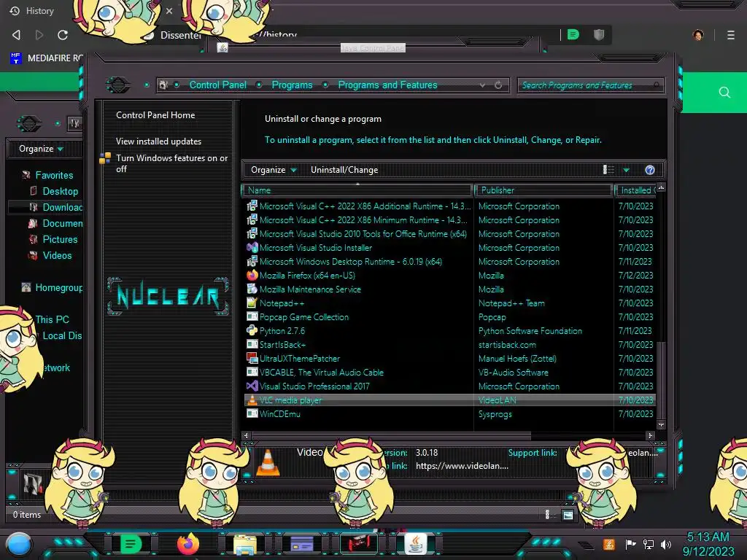Select Control Panel breadcrumb

[x=217, y=85]
